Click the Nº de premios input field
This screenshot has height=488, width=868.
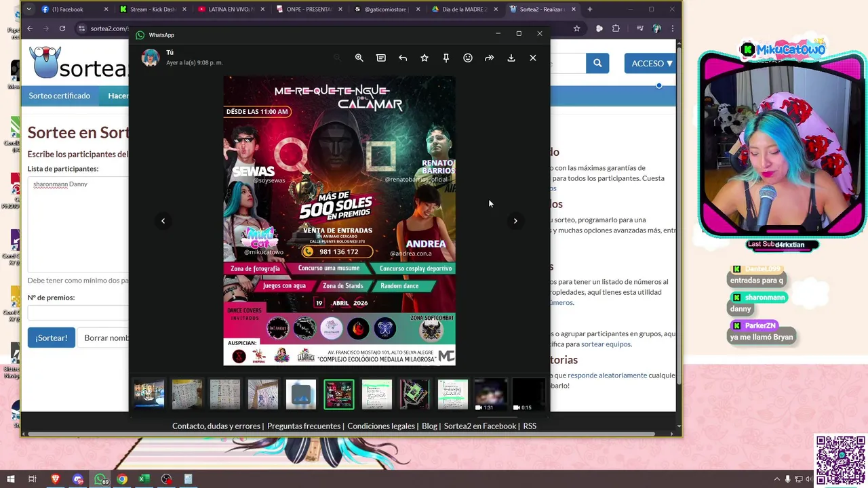tap(78, 312)
